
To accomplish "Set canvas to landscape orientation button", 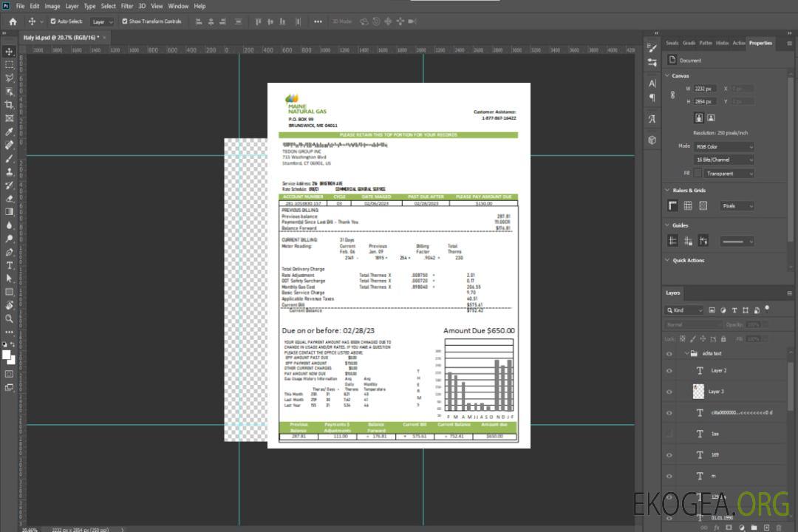I will pos(711,117).
